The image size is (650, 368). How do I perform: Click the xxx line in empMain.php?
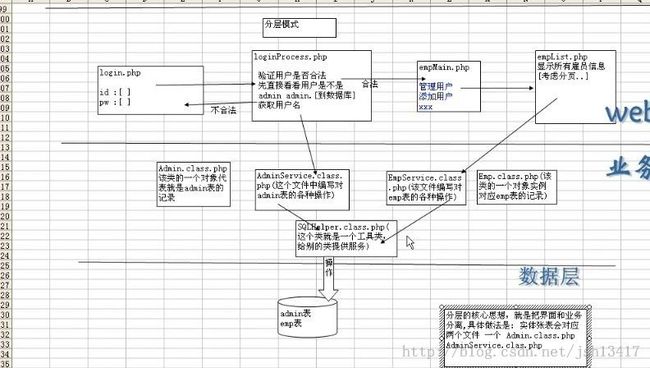[426, 107]
